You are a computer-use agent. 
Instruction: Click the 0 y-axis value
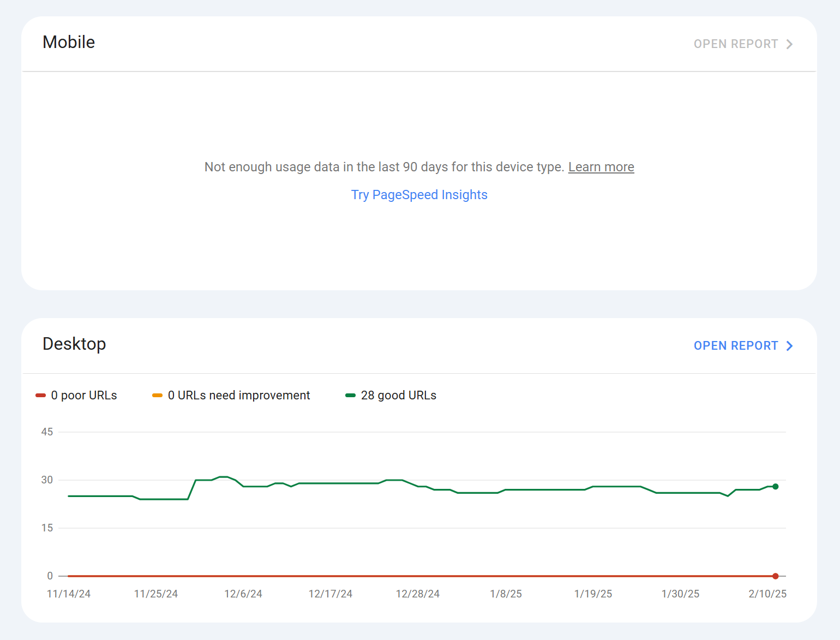[x=50, y=576]
